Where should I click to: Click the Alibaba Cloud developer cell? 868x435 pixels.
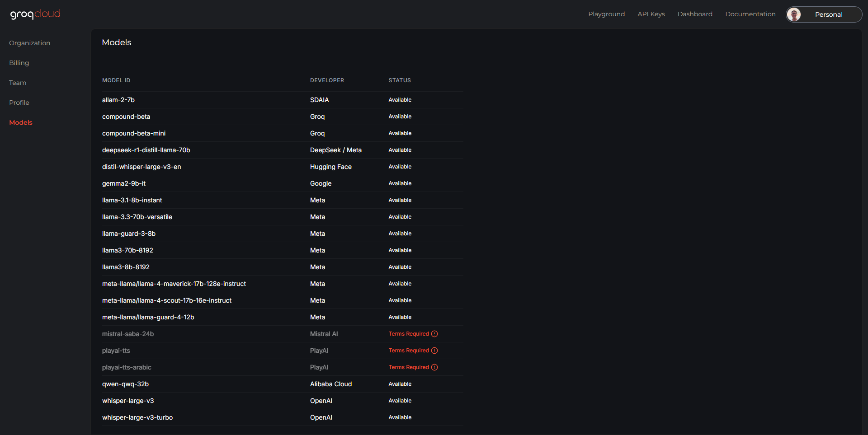331,384
